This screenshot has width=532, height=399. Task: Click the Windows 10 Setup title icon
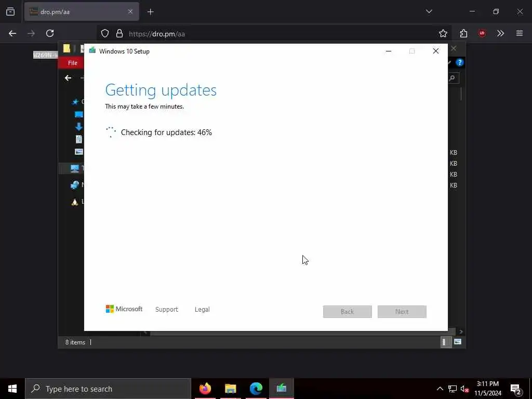pos(92,51)
